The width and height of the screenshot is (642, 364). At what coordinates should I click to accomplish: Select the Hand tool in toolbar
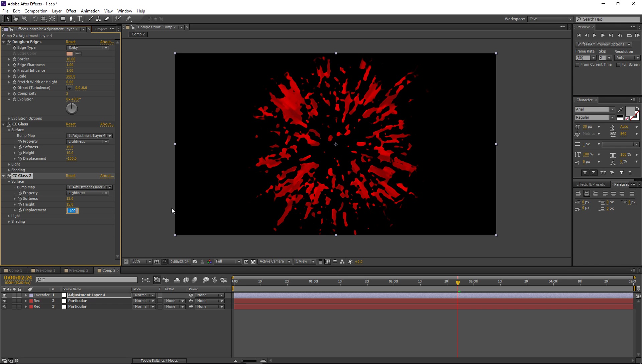pyautogui.click(x=16, y=18)
